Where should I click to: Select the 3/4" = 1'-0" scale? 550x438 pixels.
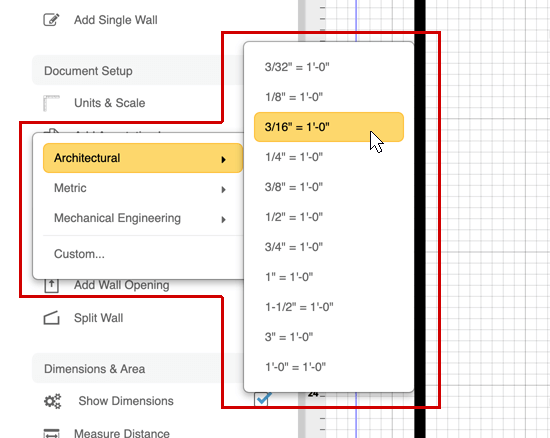point(329,247)
